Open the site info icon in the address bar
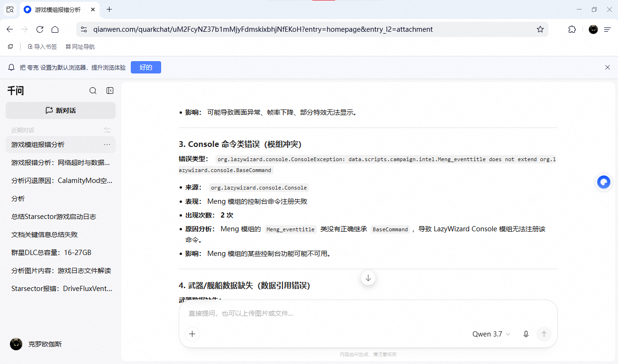 click(x=84, y=29)
